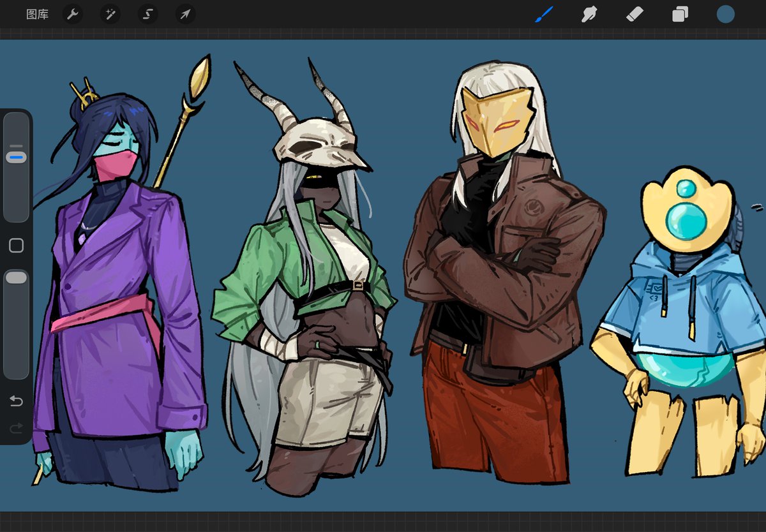Select the Smudge tool
Screen dimensions: 766x532
pos(589,14)
